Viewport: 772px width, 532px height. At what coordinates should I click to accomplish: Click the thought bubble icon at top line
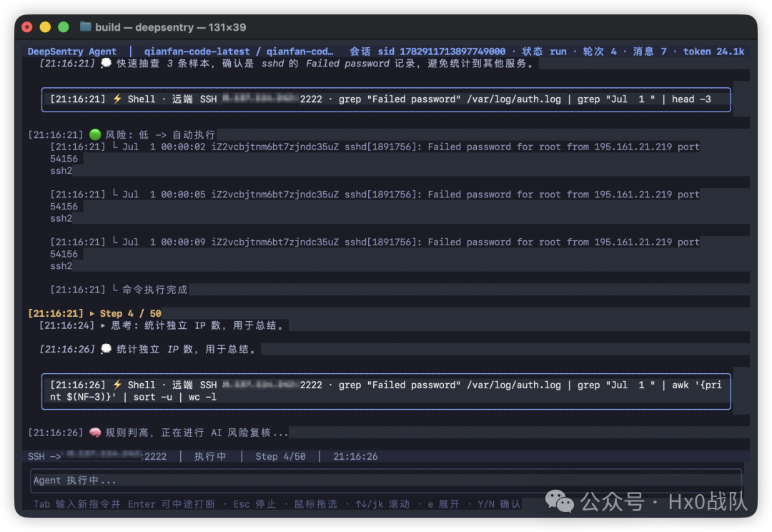coord(106,63)
